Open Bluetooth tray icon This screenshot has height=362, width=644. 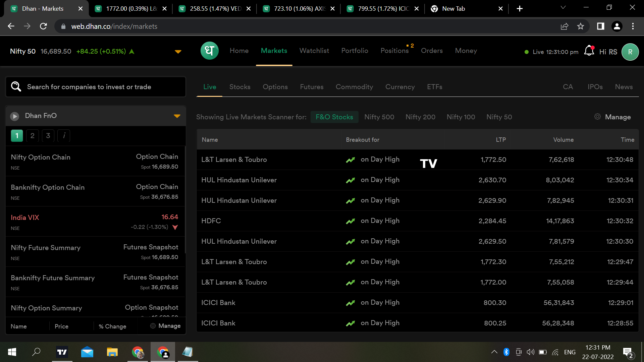(x=506, y=352)
